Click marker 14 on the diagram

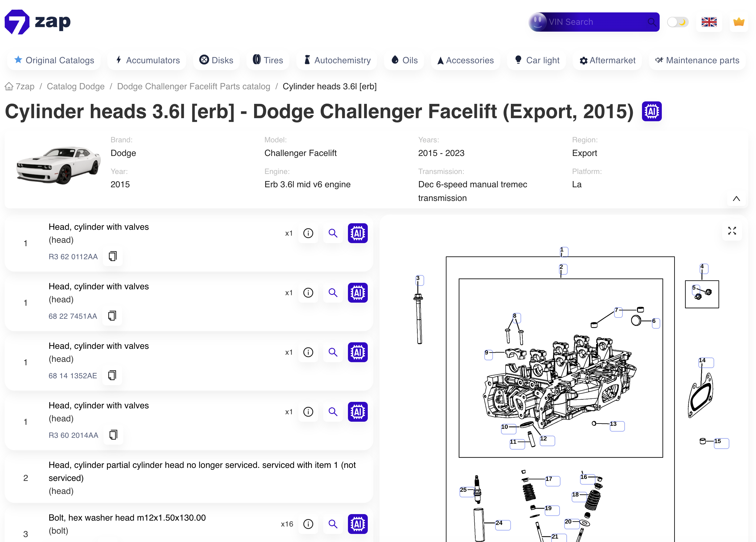(x=706, y=362)
